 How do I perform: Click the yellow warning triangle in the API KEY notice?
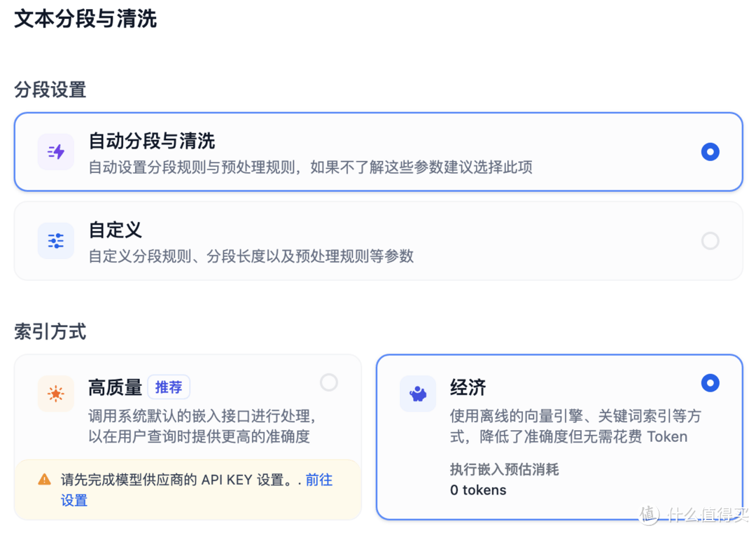point(44,480)
